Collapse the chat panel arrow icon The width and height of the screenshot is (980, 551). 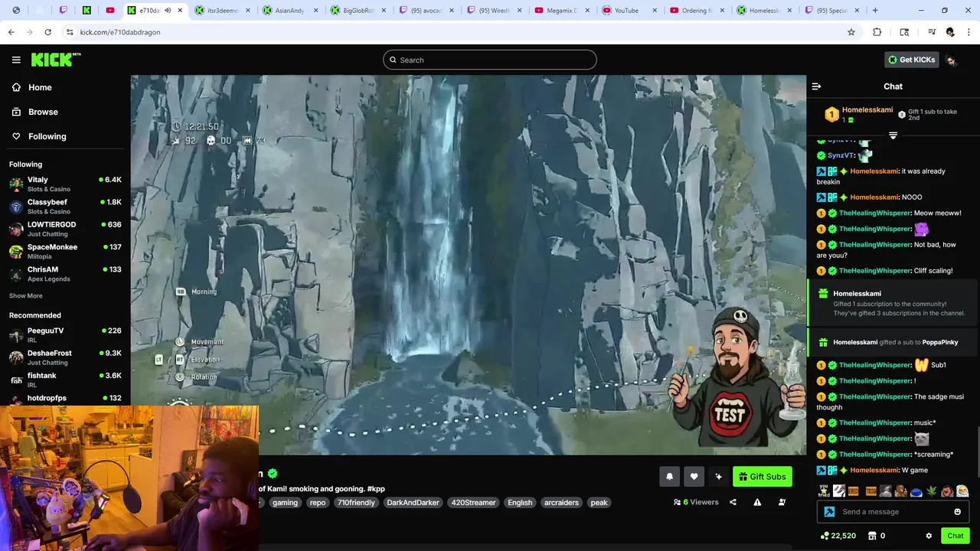816,86
